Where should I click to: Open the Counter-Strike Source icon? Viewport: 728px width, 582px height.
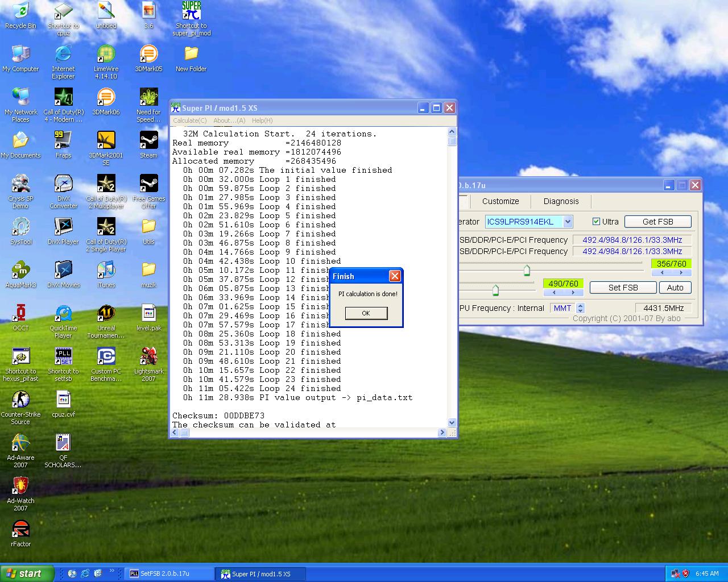coord(20,408)
